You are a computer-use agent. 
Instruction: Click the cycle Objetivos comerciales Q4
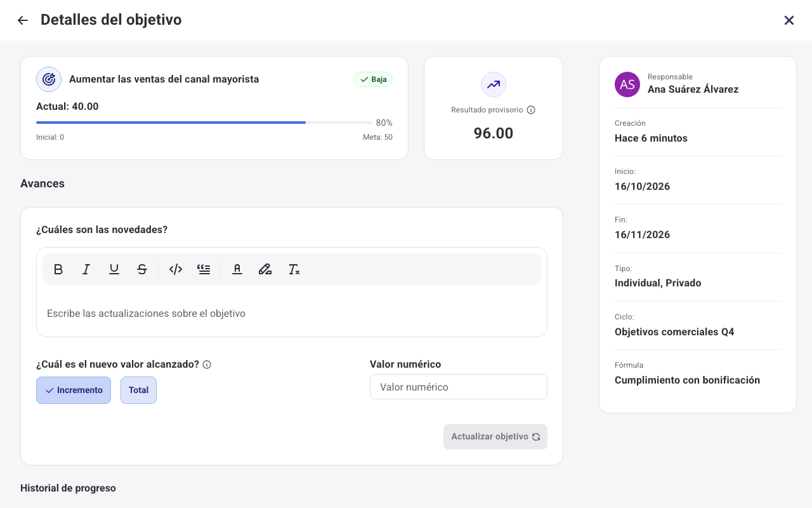pyautogui.click(x=674, y=332)
